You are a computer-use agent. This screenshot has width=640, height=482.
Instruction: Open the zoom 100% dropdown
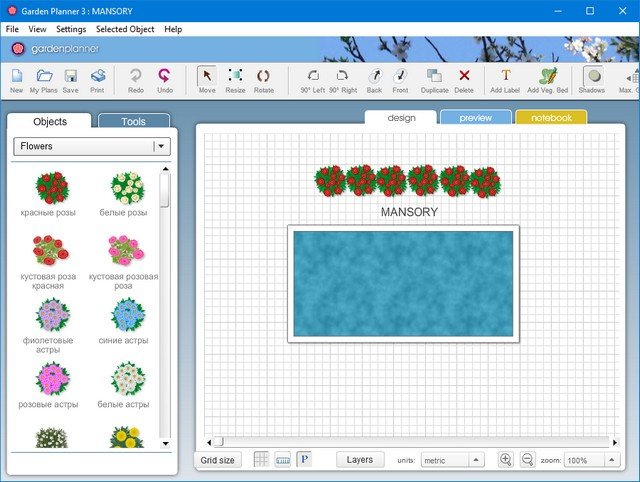(592, 460)
